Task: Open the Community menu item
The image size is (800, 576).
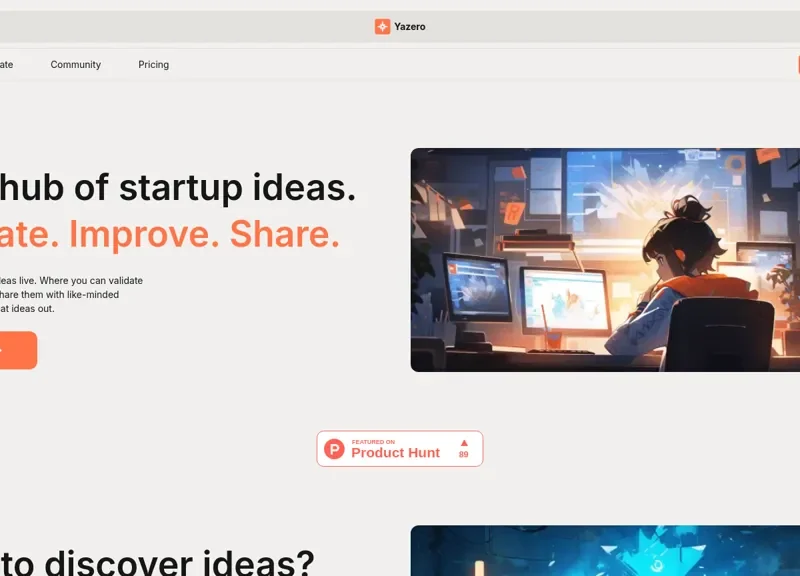Action: (x=76, y=65)
